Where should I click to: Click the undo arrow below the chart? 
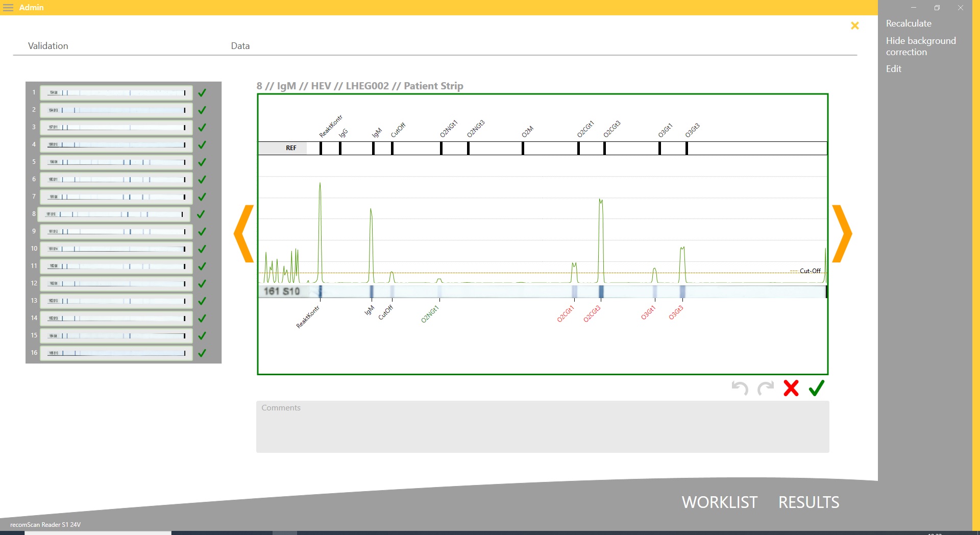click(x=740, y=388)
